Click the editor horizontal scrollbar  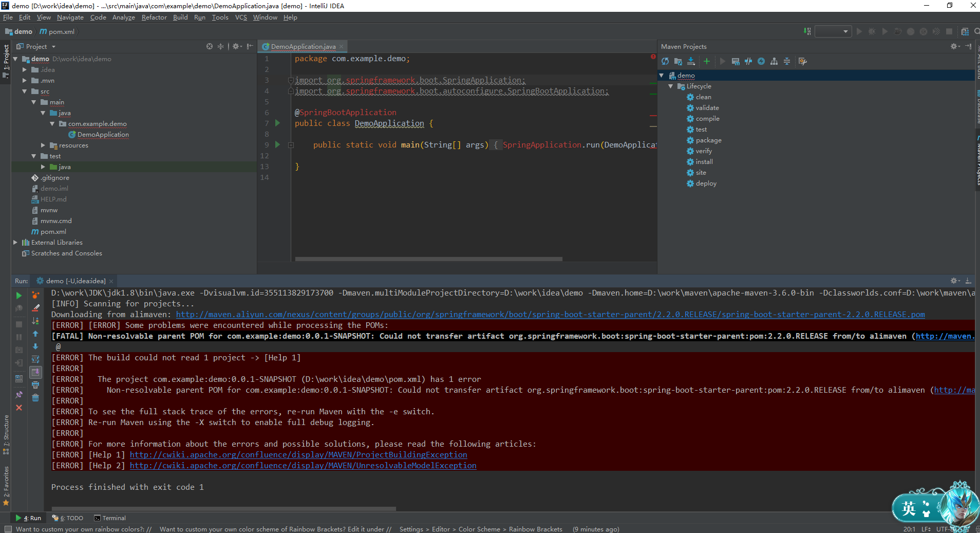428,259
